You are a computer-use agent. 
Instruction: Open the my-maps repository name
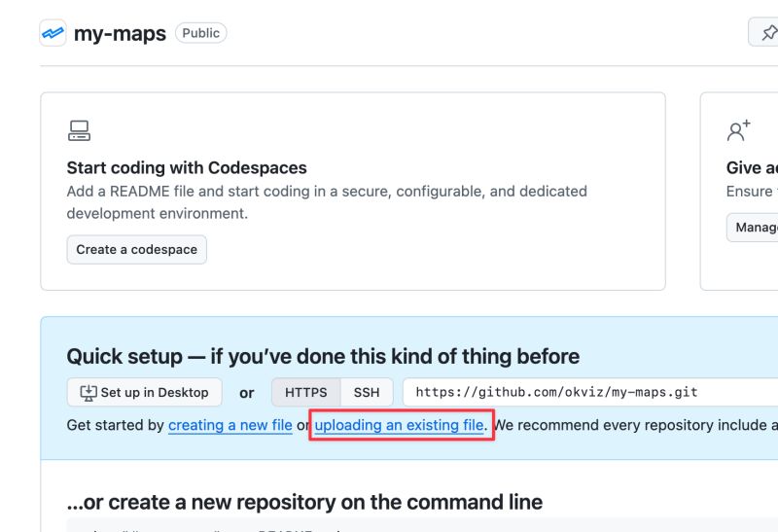pos(120,34)
